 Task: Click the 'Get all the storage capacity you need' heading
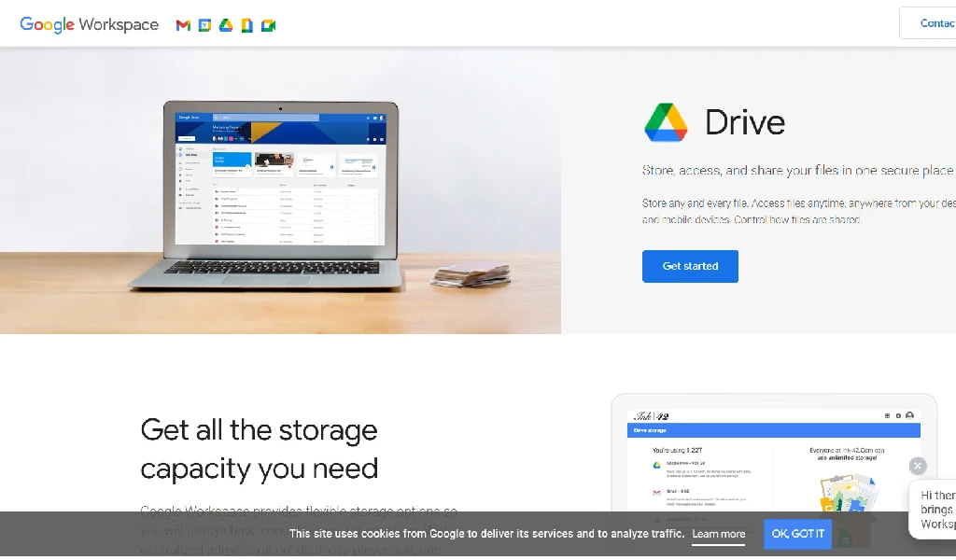pos(260,449)
